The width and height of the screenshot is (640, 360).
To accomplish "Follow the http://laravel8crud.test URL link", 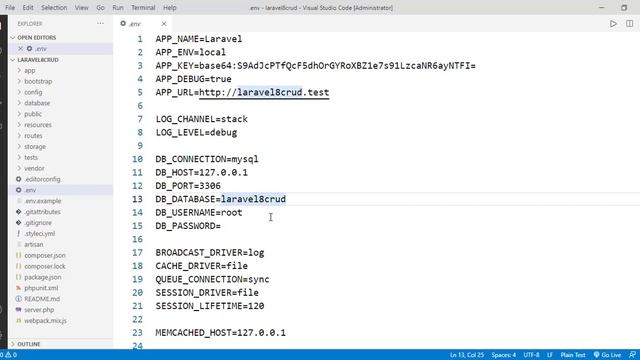I will tap(264, 93).
